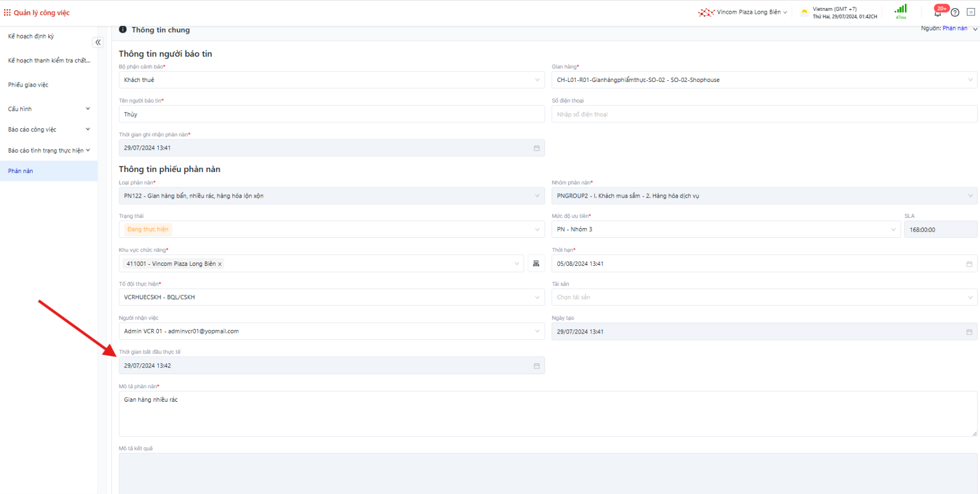Select Kế hoạch định kỳ menu item
980x494 pixels.
pos(31,36)
